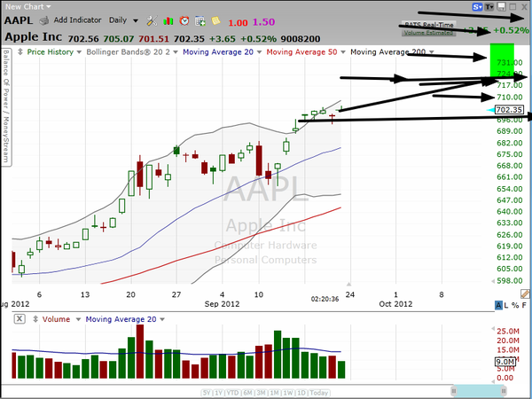Click the red 701.51 low price value
The width and height of the screenshot is (532, 399).
click(x=153, y=39)
